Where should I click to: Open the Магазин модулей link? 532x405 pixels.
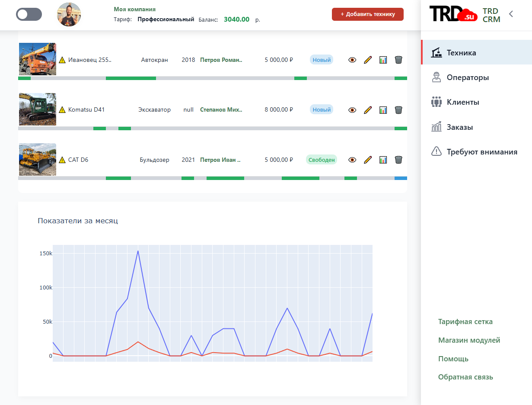pyautogui.click(x=469, y=340)
